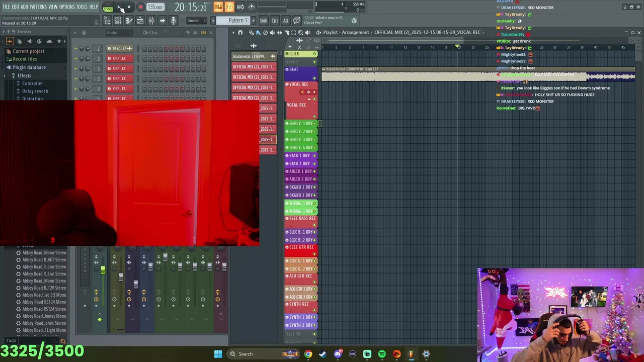644x362 pixels.
Task: Mute LEAD V.1 DRY track LED
Action: click(x=314, y=124)
